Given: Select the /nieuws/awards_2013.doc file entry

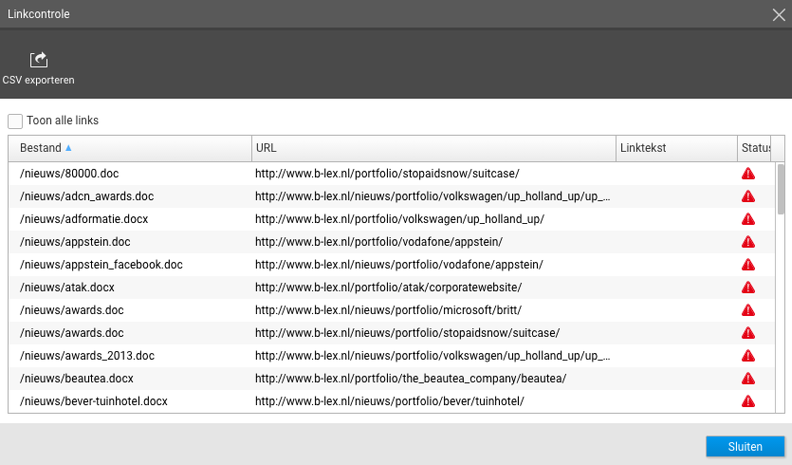Looking at the screenshot, I should pos(87,356).
